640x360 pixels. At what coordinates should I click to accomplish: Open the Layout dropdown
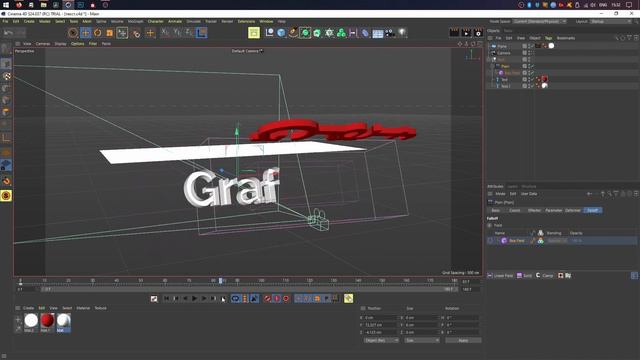611,21
